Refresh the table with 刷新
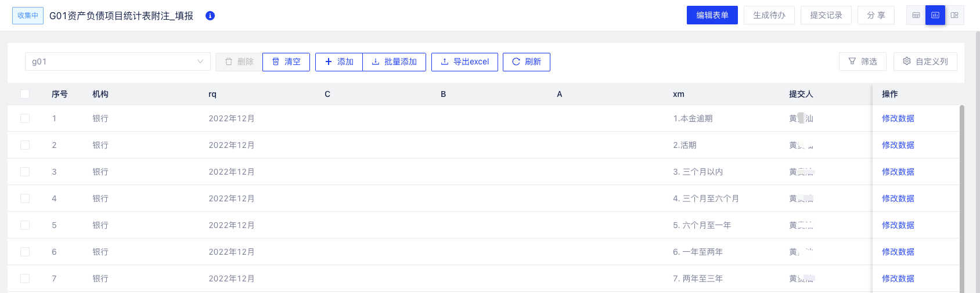Screen dimensions: 980x293 [x=526, y=62]
